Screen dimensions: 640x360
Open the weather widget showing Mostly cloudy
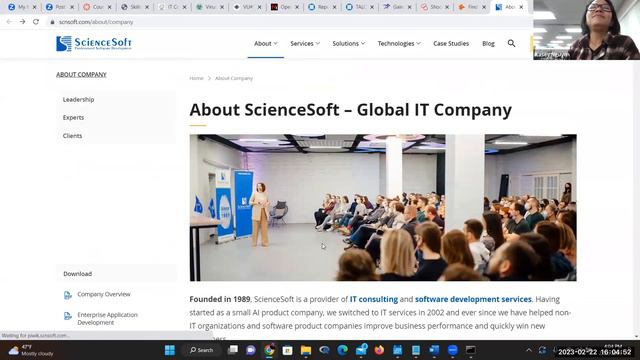tap(31, 350)
